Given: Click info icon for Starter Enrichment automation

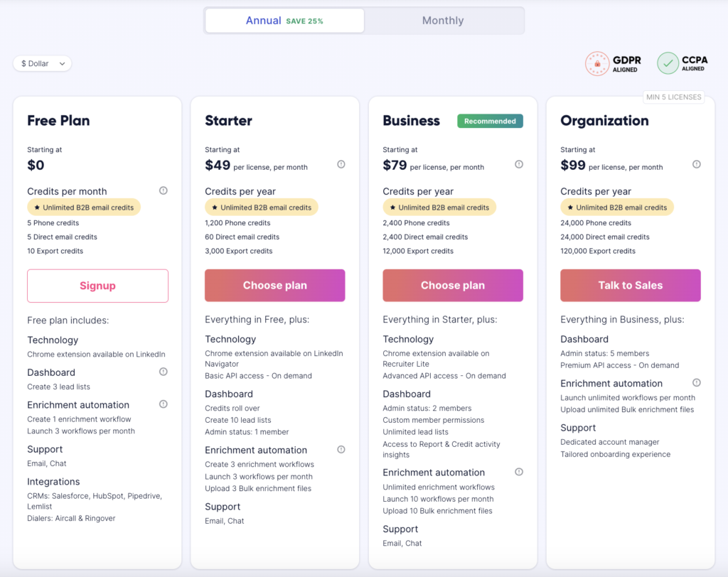Looking at the screenshot, I should pyautogui.click(x=341, y=449).
